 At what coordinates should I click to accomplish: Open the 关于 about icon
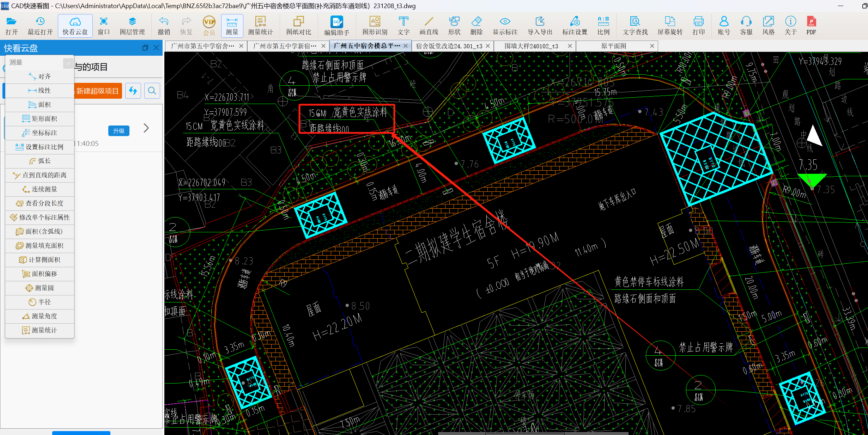click(790, 26)
